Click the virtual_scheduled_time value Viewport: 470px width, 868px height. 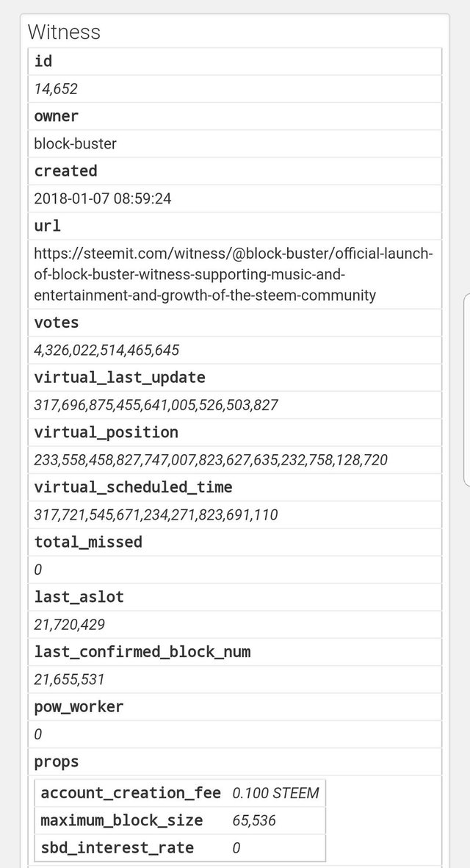[x=156, y=514]
